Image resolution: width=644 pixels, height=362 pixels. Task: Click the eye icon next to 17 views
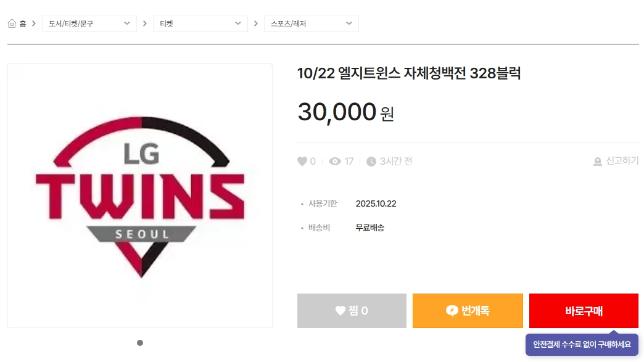click(x=333, y=161)
